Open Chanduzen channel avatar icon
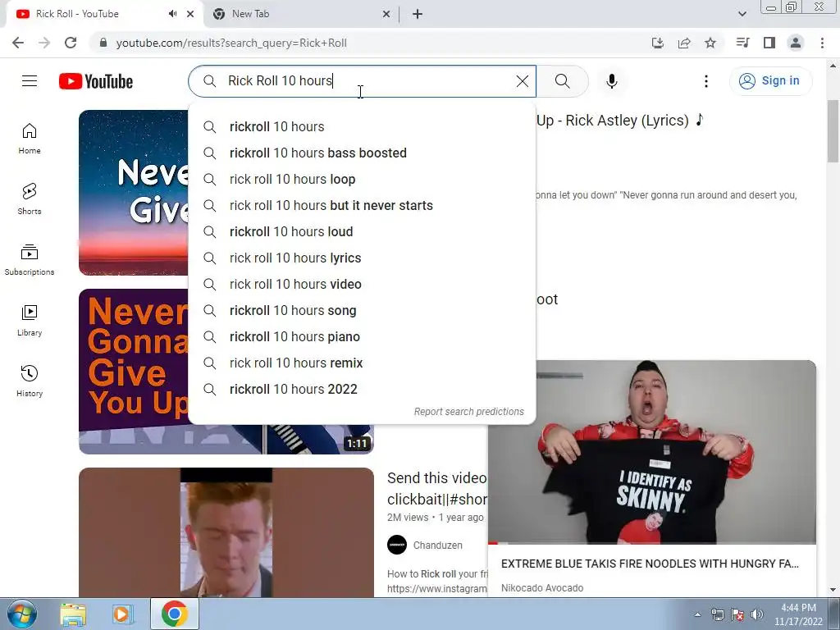The image size is (840, 630). pos(397,545)
